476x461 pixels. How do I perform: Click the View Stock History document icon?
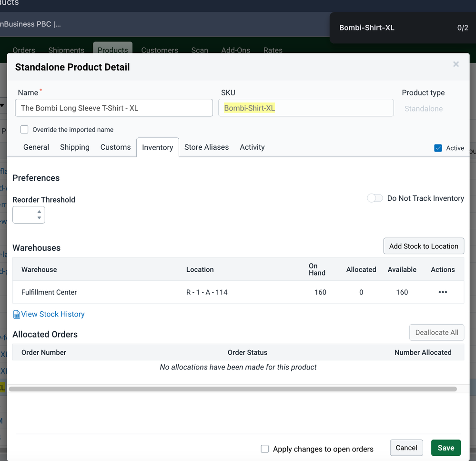[17, 314]
